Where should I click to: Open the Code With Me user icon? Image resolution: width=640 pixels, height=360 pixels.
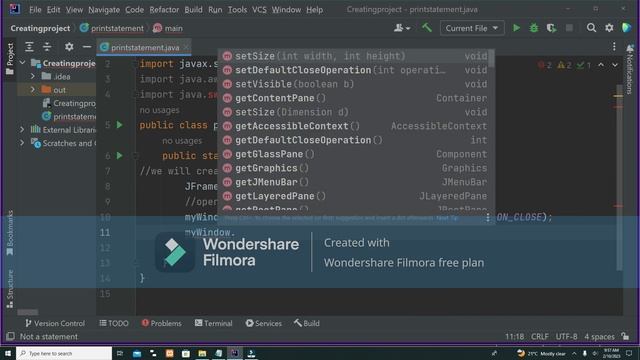[402, 28]
